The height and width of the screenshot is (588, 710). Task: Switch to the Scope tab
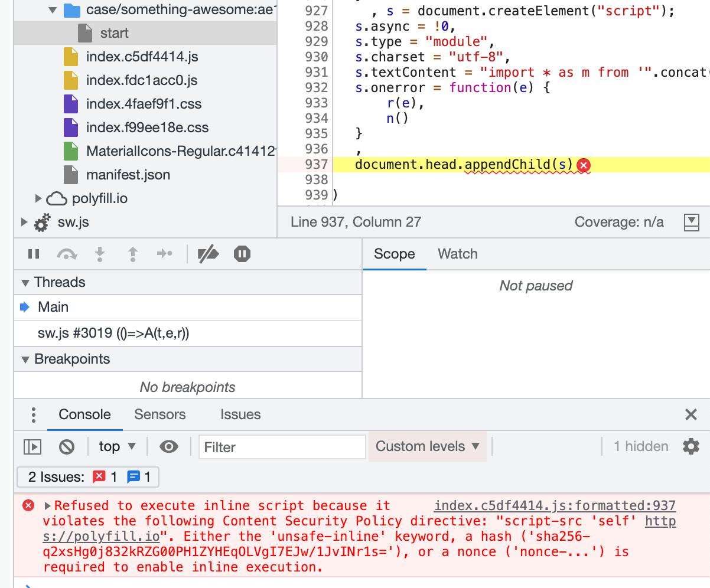click(x=395, y=254)
